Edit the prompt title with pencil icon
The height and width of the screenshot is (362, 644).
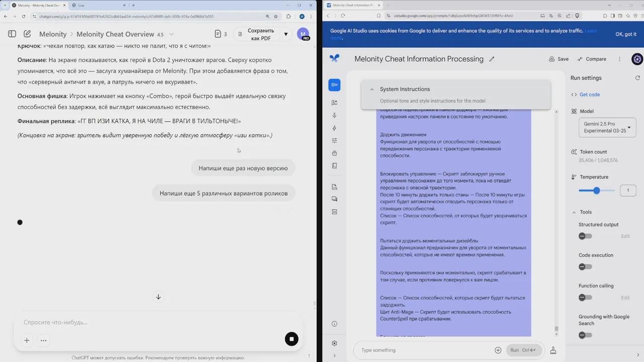point(492,59)
